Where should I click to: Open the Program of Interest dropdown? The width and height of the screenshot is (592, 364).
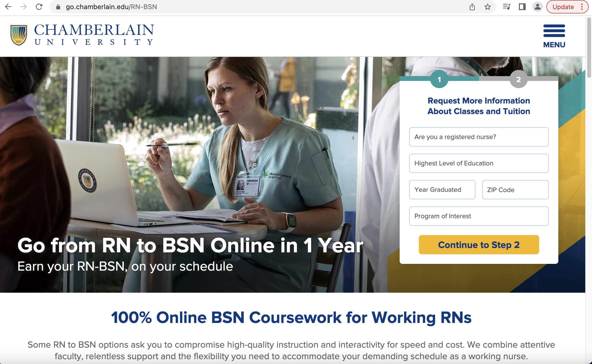click(x=479, y=216)
